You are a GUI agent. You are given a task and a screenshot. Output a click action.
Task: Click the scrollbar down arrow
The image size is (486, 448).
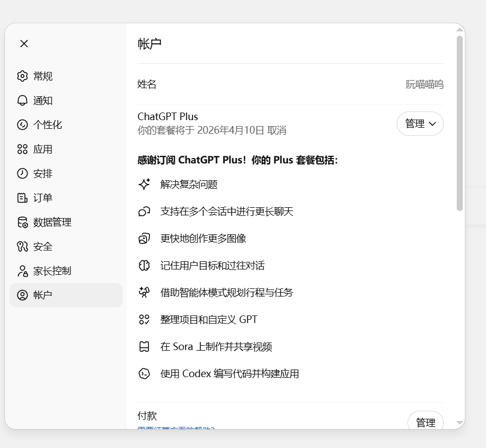459,423
